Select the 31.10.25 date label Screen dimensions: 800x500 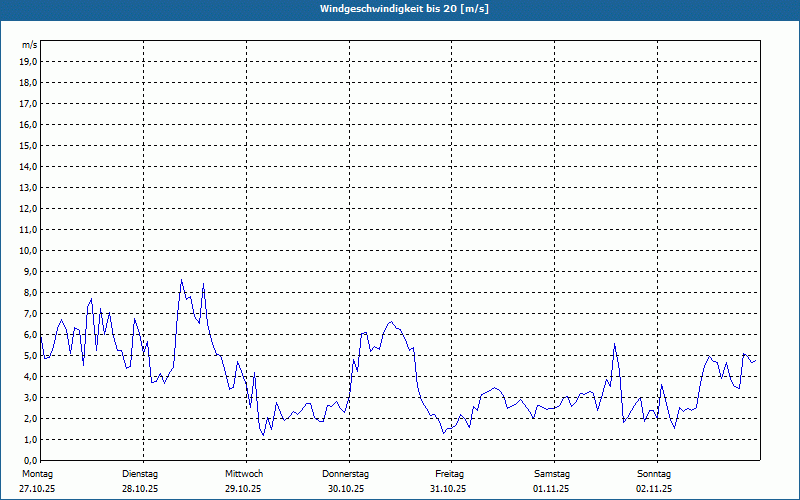pyautogui.click(x=449, y=489)
